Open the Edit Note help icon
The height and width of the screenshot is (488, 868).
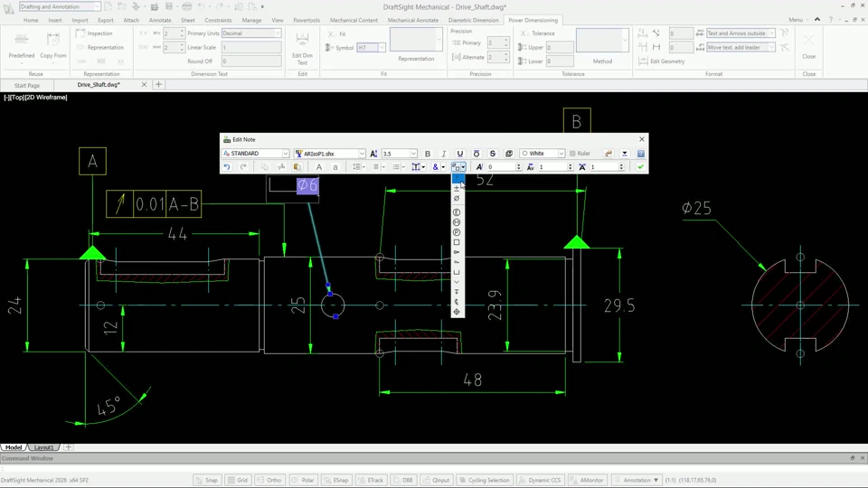click(640, 154)
